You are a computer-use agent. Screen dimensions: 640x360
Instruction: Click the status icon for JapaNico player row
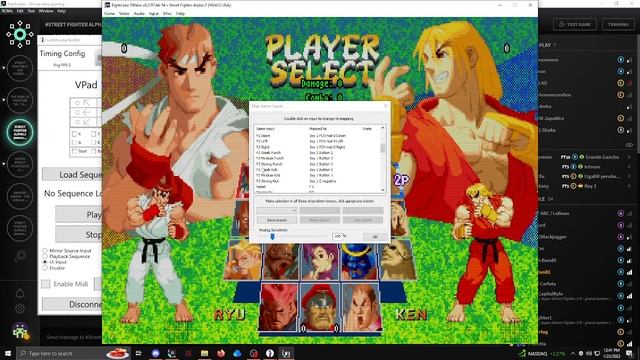(620, 118)
